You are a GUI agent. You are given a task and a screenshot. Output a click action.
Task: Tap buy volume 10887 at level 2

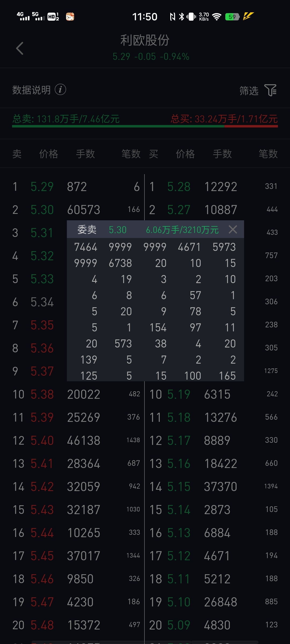pyautogui.click(x=221, y=210)
